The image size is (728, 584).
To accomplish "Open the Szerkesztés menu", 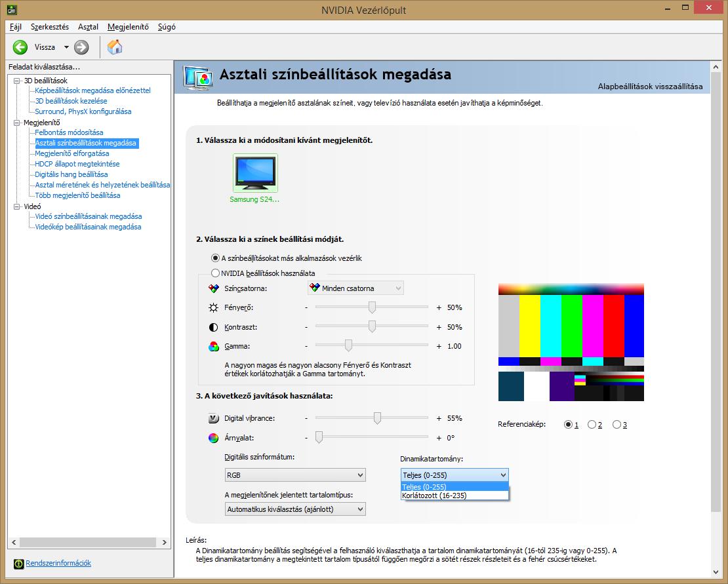I will (50, 27).
